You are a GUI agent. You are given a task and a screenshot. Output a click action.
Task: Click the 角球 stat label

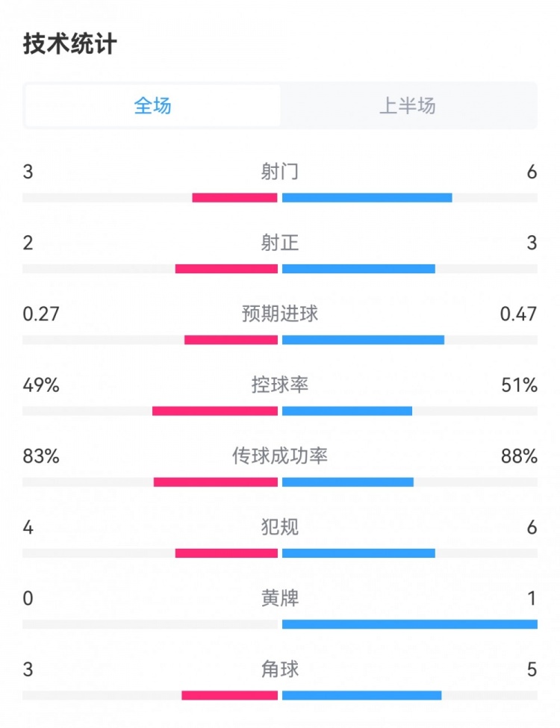(280, 669)
